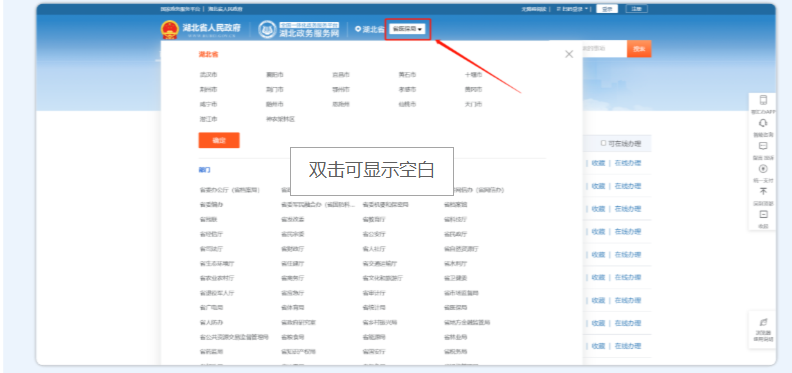This screenshot has height=373, width=792.
Task: Click the orange 搜索 button
Action: click(x=639, y=49)
